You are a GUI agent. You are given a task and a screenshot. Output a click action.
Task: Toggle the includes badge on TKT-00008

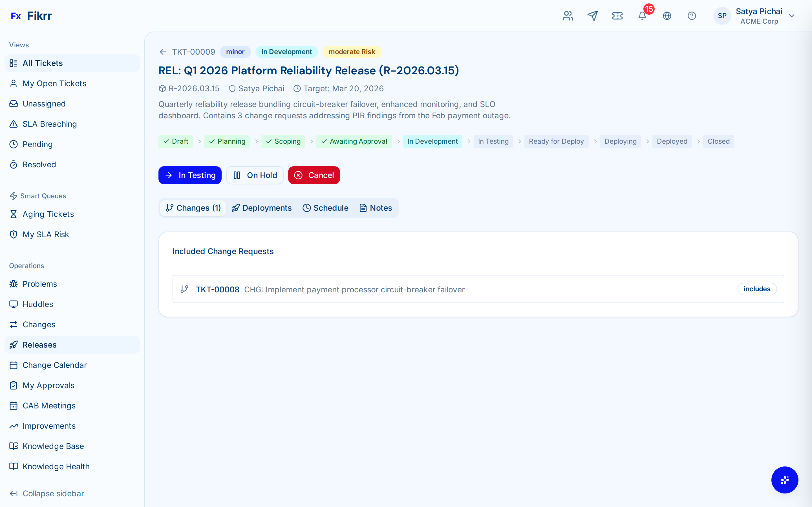coord(757,289)
